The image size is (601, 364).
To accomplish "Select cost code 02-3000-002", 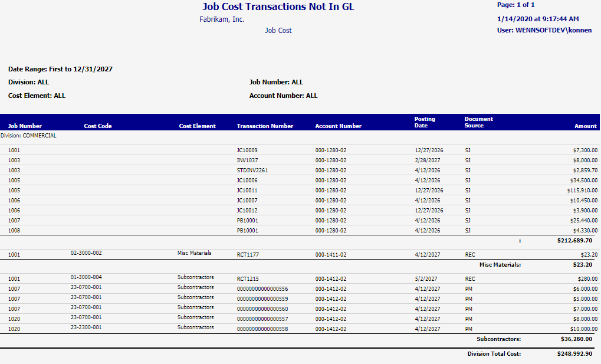I will point(86,253).
